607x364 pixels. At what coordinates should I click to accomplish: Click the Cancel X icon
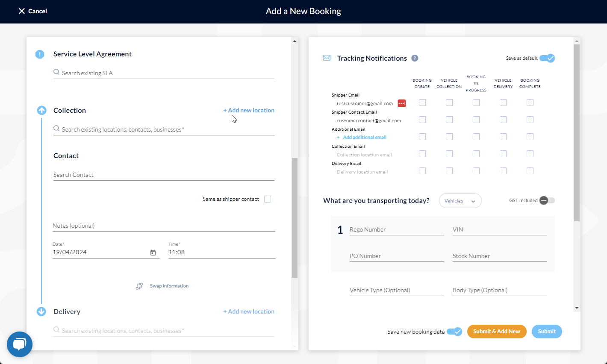point(22,11)
